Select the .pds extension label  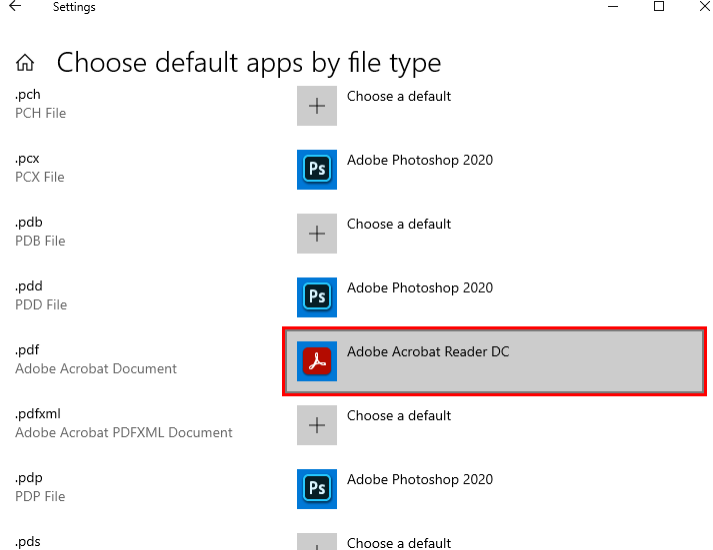(x=28, y=542)
